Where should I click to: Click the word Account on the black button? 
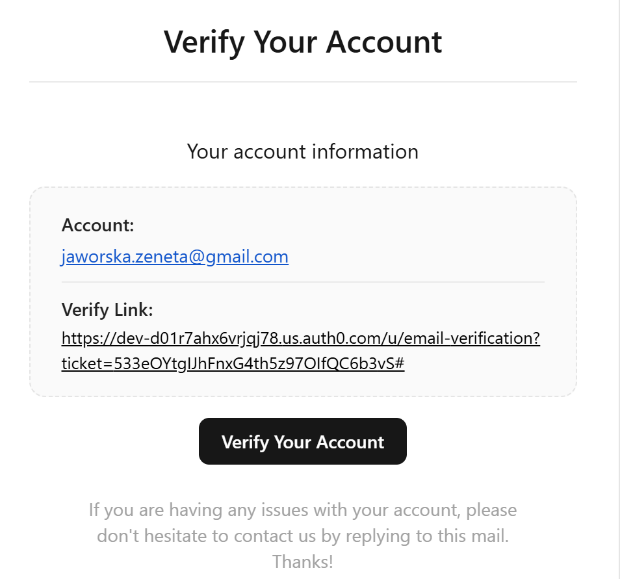click(350, 442)
